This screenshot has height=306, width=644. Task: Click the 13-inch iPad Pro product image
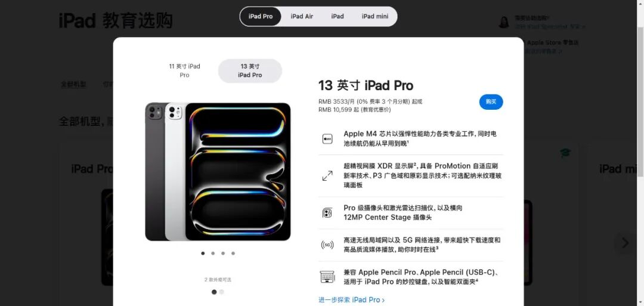pos(218,172)
